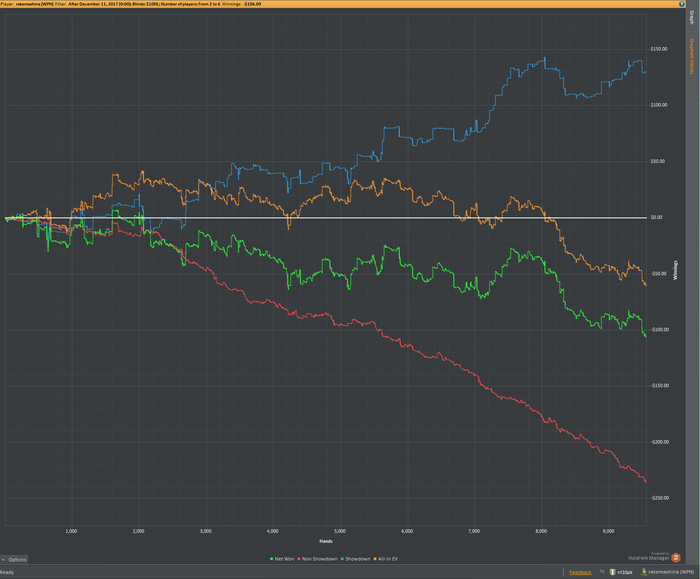Click the Winnings y-axis title

675,270
